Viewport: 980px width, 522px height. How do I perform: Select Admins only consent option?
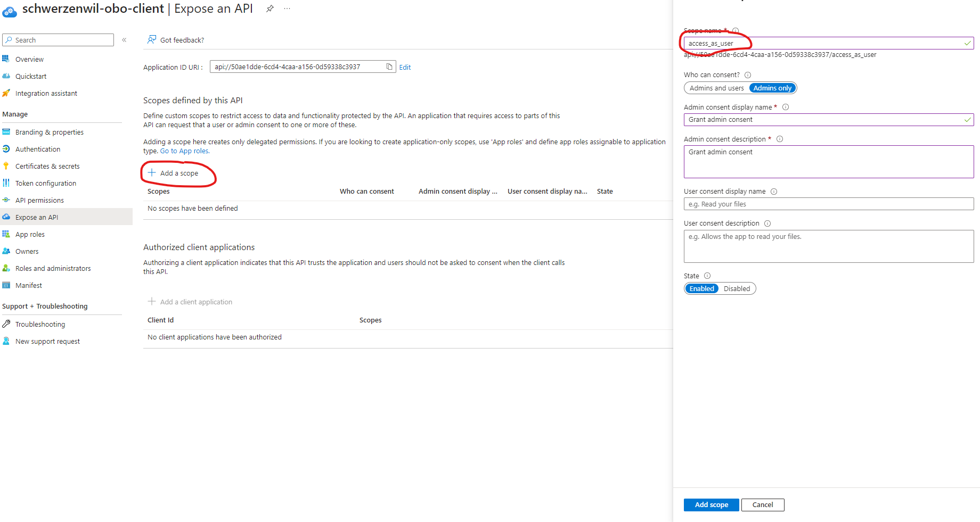[772, 88]
